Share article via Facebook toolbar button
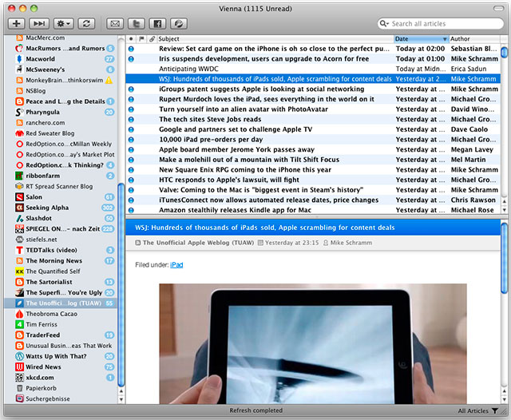The image size is (511, 420). point(157,23)
